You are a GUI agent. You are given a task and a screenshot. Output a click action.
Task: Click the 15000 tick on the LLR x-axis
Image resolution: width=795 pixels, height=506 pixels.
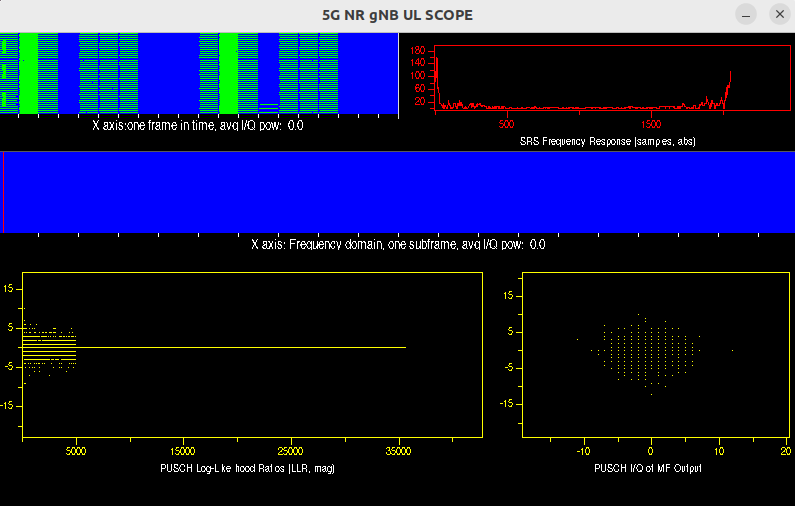tap(183, 452)
